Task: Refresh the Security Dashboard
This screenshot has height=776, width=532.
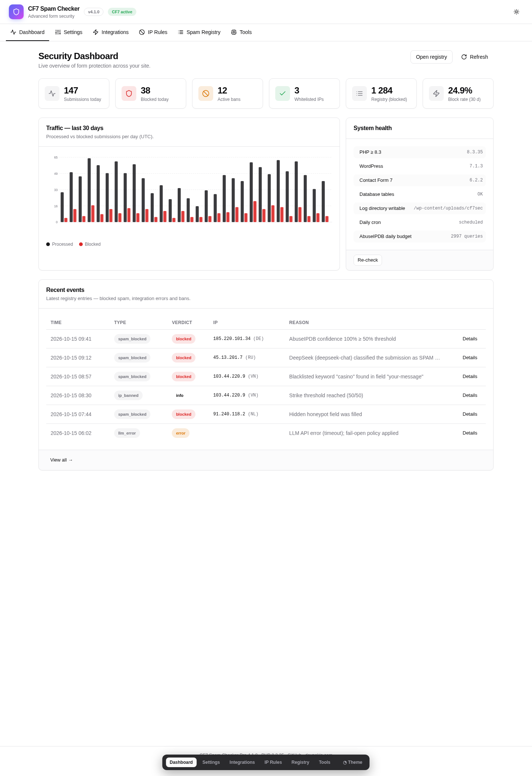Action: coord(475,57)
